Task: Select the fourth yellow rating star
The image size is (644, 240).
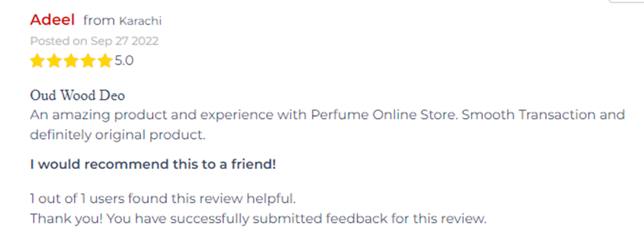Action: (88, 61)
